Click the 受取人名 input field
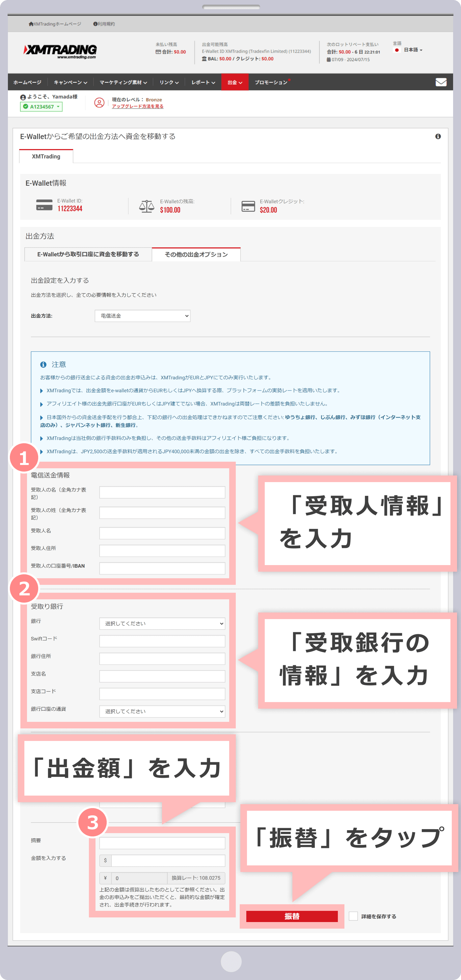The height and width of the screenshot is (980, 461). click(162, 533)
